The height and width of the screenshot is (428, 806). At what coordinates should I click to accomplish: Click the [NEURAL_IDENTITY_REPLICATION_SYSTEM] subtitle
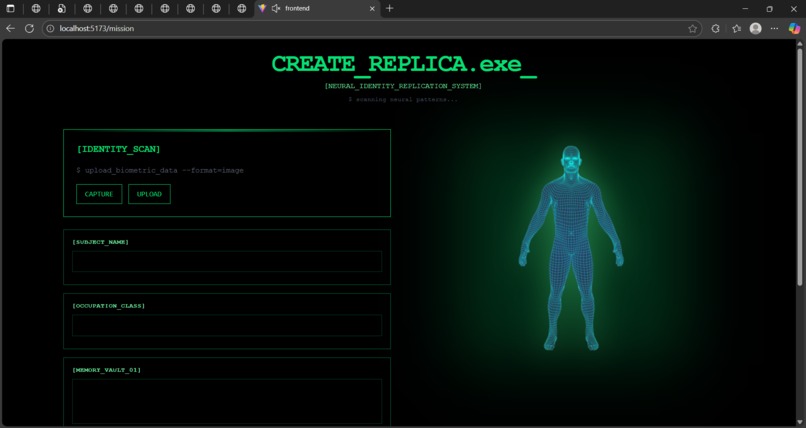point(403,86)
